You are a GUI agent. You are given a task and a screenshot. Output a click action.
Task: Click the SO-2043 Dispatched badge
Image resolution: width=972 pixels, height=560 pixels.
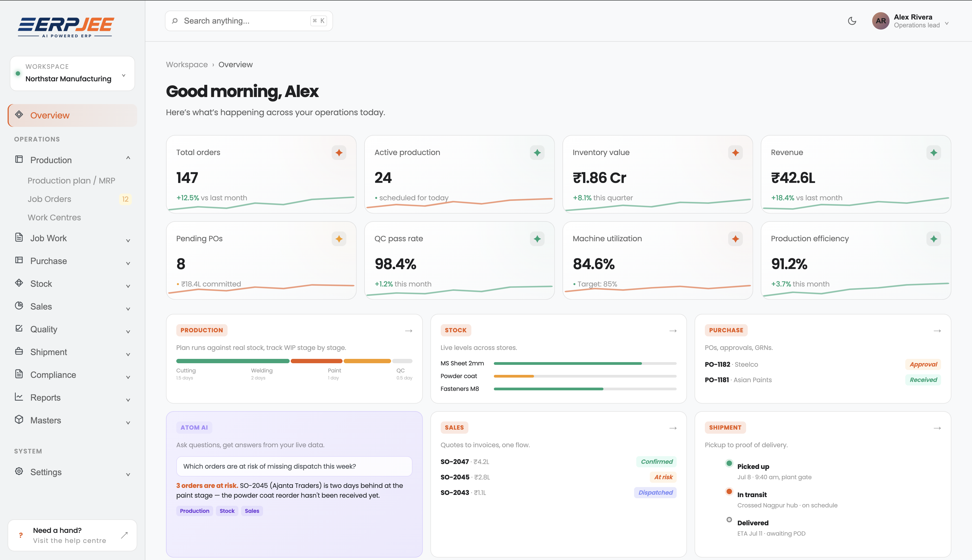[655, 492]
